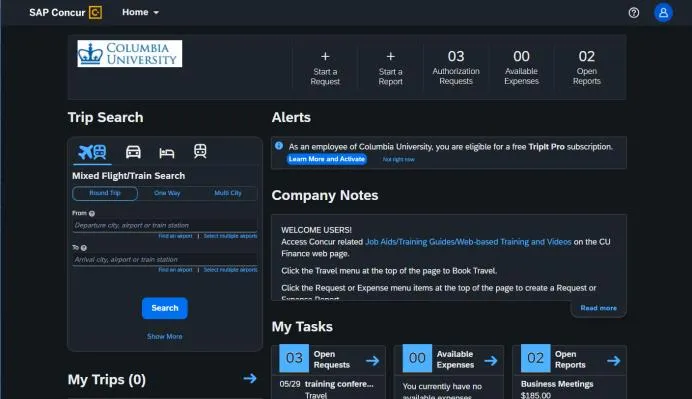This screenshot has height=399, width=692.
Task: Open 00 Available Expenses tile in header
Action: [x=521, y=67]
